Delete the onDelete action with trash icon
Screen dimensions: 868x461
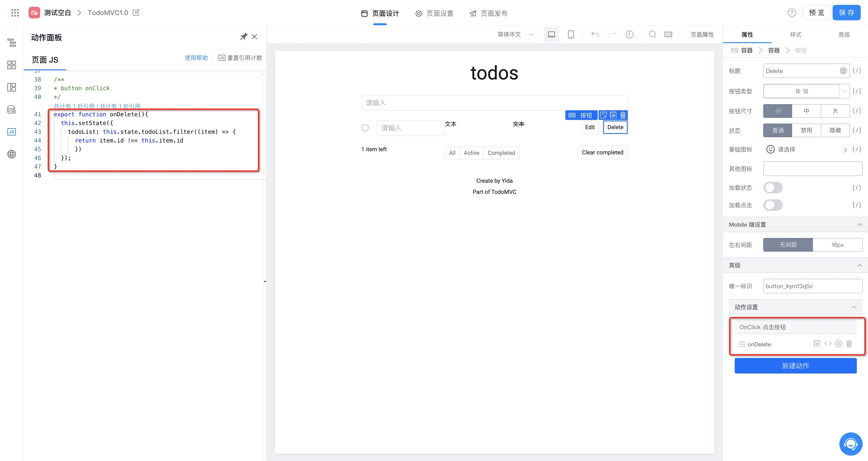point(849,344)
